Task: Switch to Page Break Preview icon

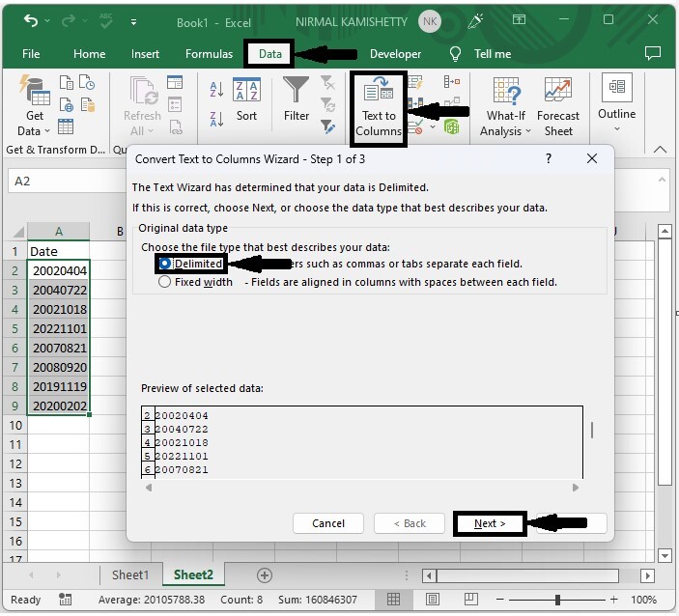Action: (470, 600)
